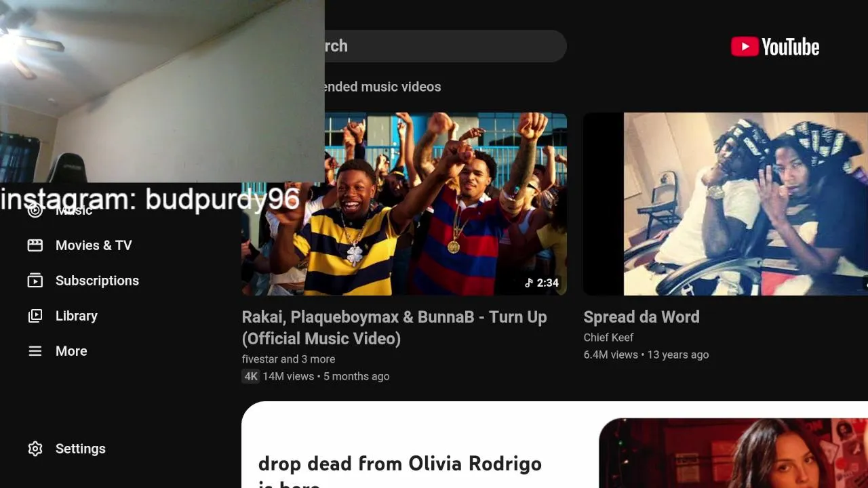Viewport: 868px width, 488px height.
Task: Open the 'fivestar and 3 more' channels
Action: 288,359
